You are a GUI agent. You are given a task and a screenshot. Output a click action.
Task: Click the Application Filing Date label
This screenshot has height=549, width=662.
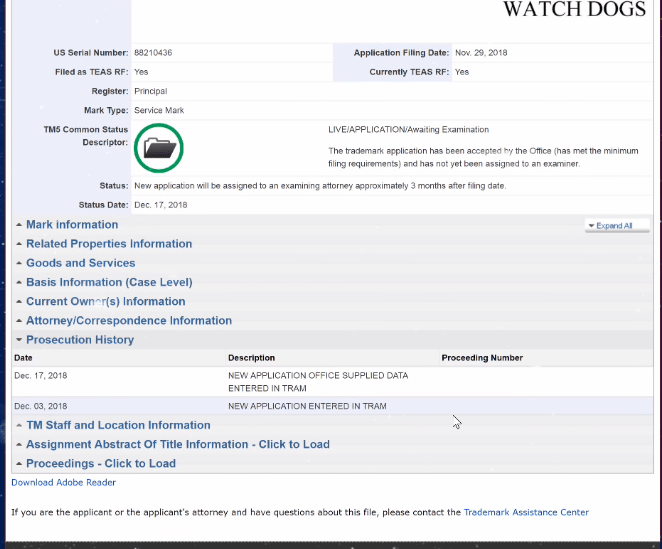(x=401, y=53)
